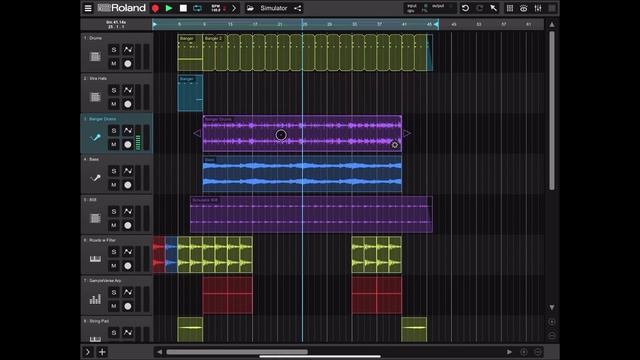Image resolution: width=640 pixels, height=360 pixels.
Task: Click the Simulator song title
Action: [x=273, y=8]
